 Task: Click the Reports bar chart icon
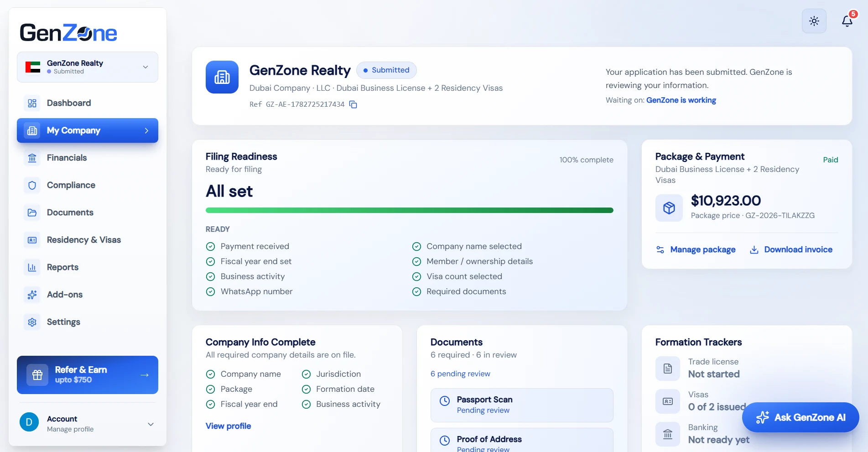click(x=32, y=267)
